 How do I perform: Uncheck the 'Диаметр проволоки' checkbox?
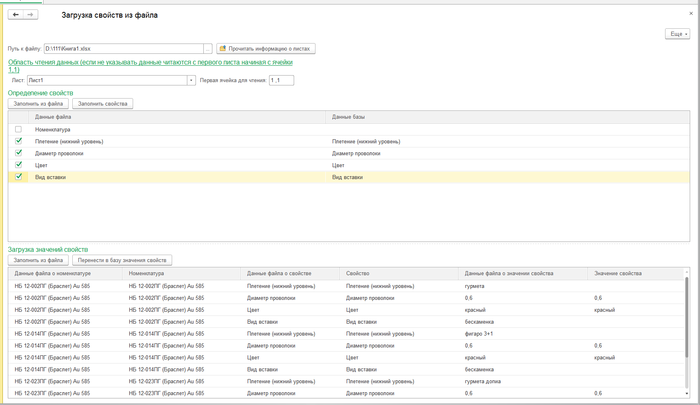(18, 153)
